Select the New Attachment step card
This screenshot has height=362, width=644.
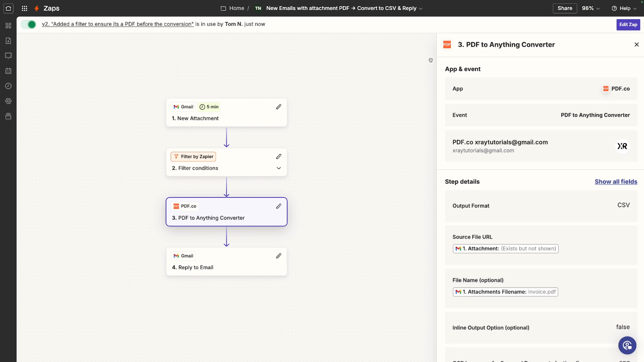227,113
